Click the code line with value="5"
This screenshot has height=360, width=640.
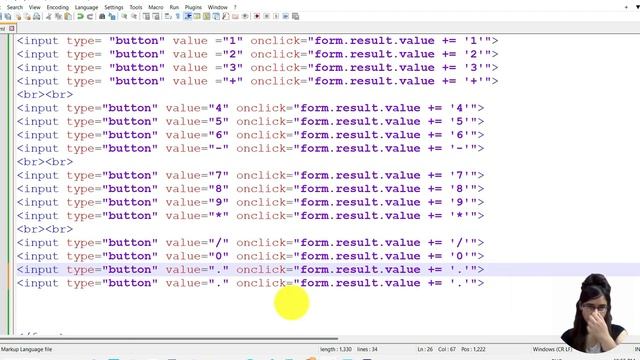251,122
